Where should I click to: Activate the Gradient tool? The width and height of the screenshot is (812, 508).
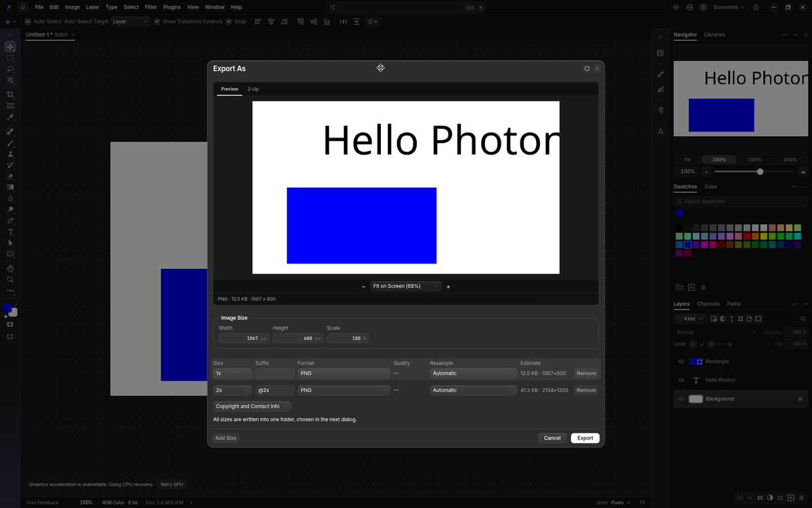coord(10,187)
